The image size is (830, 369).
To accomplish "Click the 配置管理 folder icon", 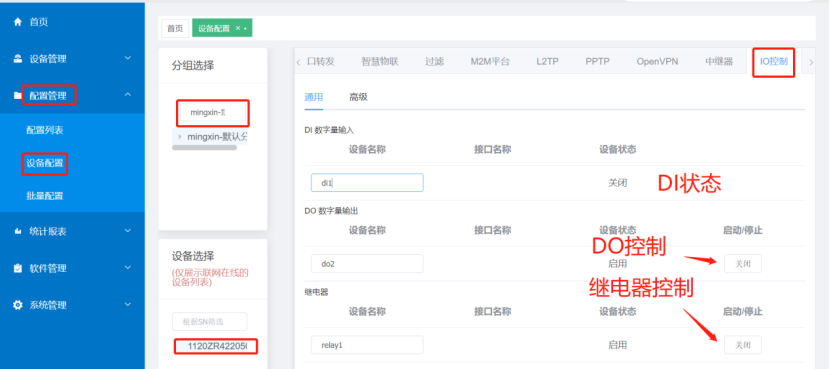I will (18, 95).
